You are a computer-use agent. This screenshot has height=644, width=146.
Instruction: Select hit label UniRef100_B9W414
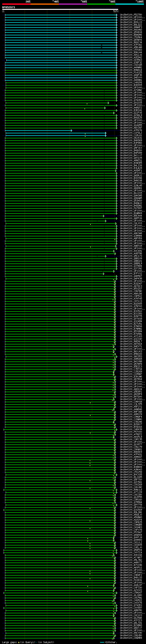[x=131, y=70]
